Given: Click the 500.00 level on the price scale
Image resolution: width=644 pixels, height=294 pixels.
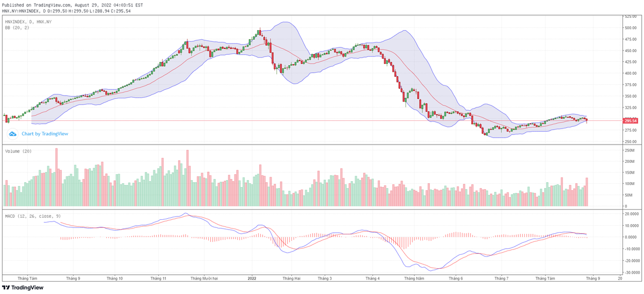Looking at the screenshot, I should [630, 27].
